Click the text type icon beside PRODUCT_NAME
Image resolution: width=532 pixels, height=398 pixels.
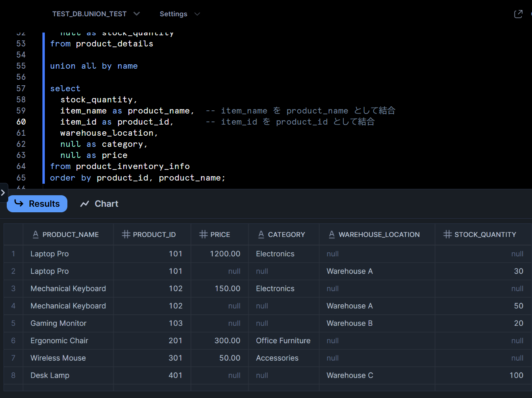(36, 235)
